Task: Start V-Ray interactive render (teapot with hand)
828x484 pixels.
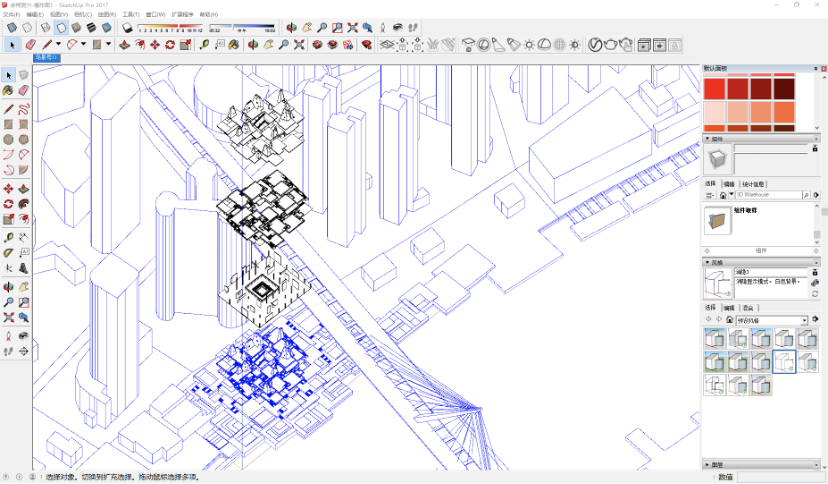Action: (626, 45)
